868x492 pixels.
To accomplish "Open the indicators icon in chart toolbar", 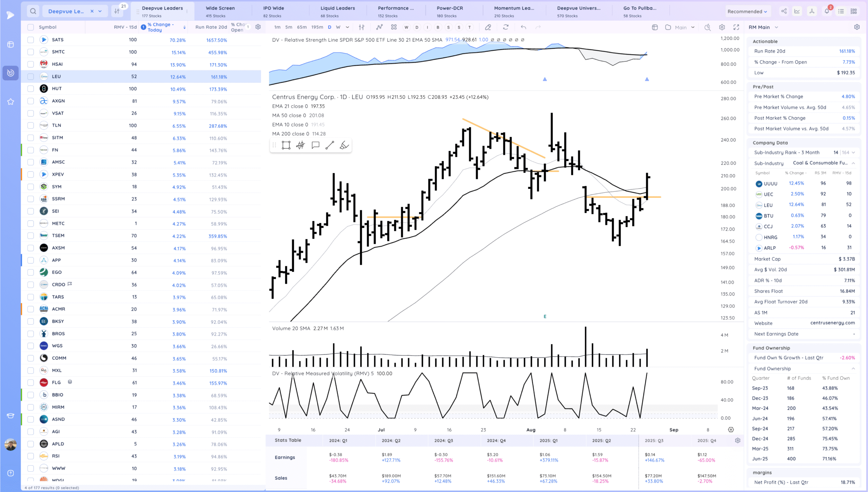I will (x=379, y=27).
